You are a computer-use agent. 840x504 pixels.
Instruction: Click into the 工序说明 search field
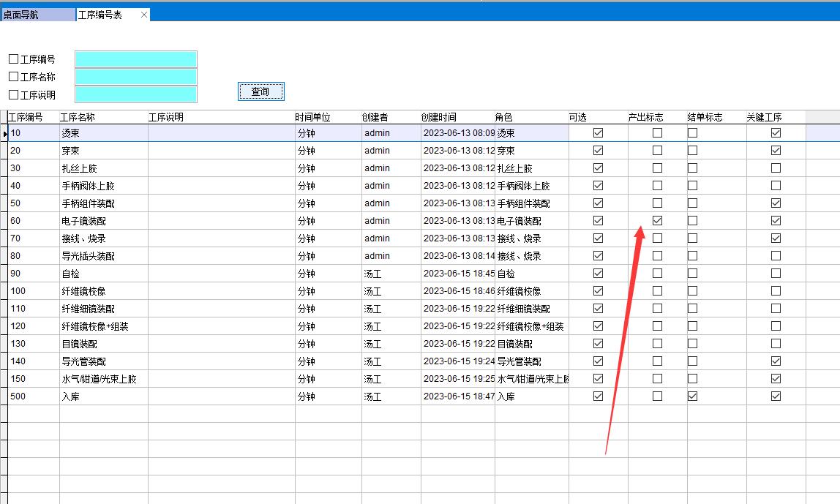135,94
